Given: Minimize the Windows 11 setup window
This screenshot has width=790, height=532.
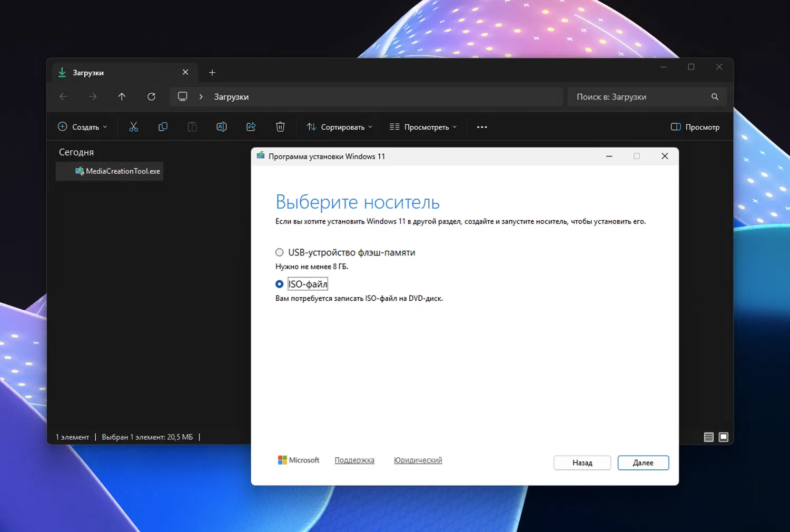Looking at the screenshot, I should tap(609, 156).
